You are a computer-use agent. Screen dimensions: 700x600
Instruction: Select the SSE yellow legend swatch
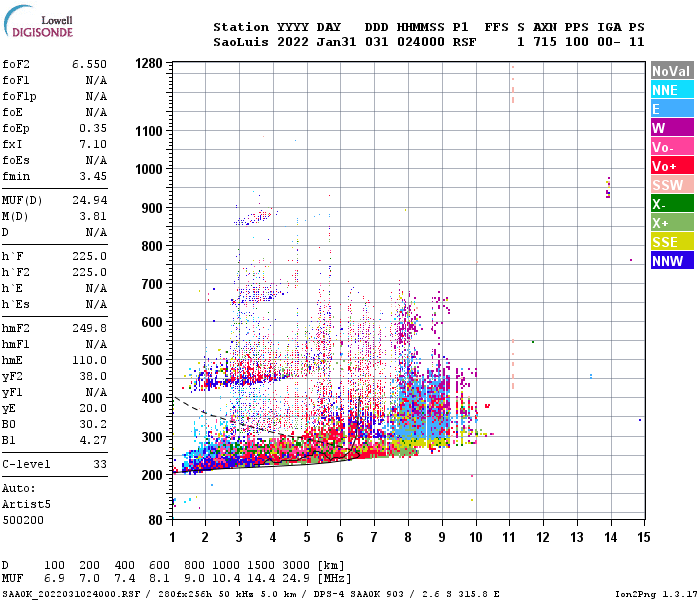(672, 242)
